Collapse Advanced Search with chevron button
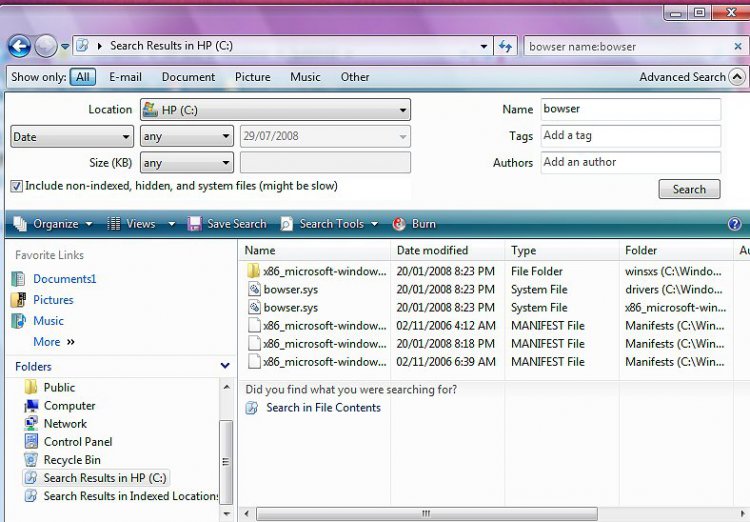Viewport: 750px width, 522px height. pyautogui.click(x=737, y=77)
